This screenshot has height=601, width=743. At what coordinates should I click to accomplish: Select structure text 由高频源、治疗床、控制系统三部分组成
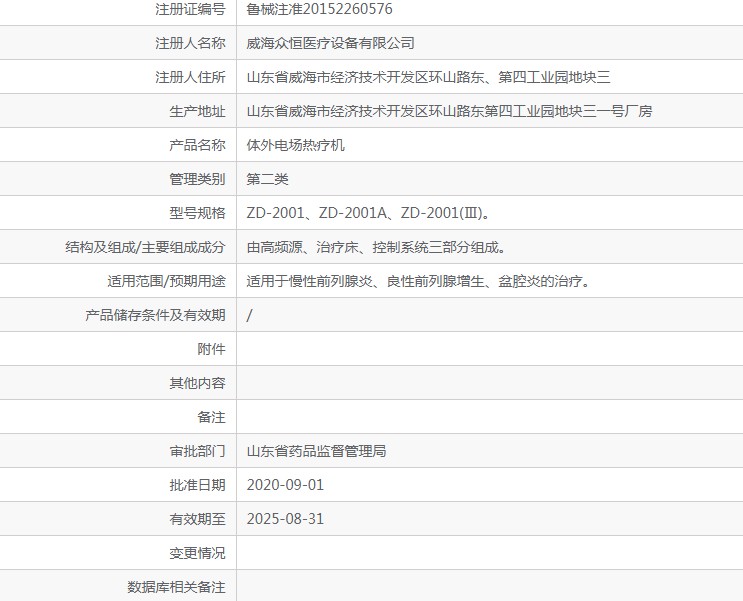tap(376, 247)
